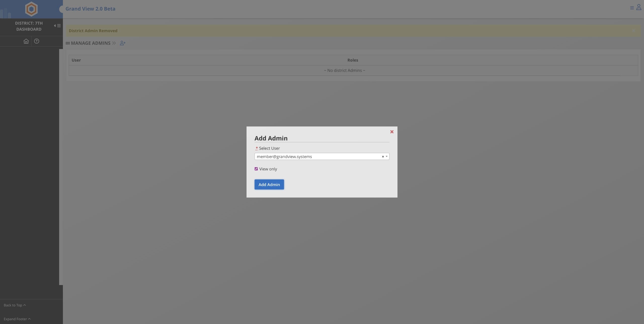Open the help question mark icon

click(36, 41)
